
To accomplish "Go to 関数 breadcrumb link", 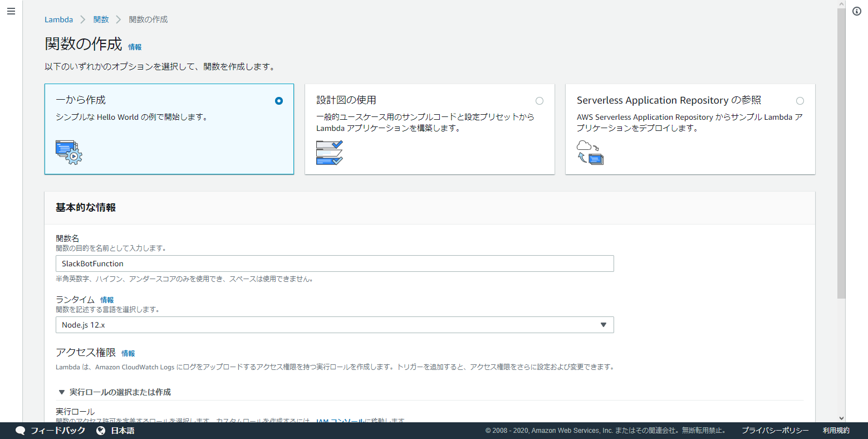I will click(x=101, y=19).
